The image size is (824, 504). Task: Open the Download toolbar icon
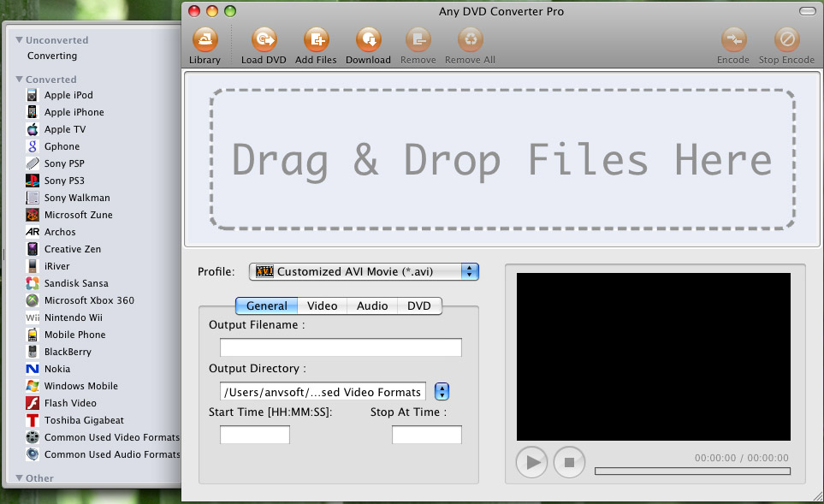[x=369, y=39]
